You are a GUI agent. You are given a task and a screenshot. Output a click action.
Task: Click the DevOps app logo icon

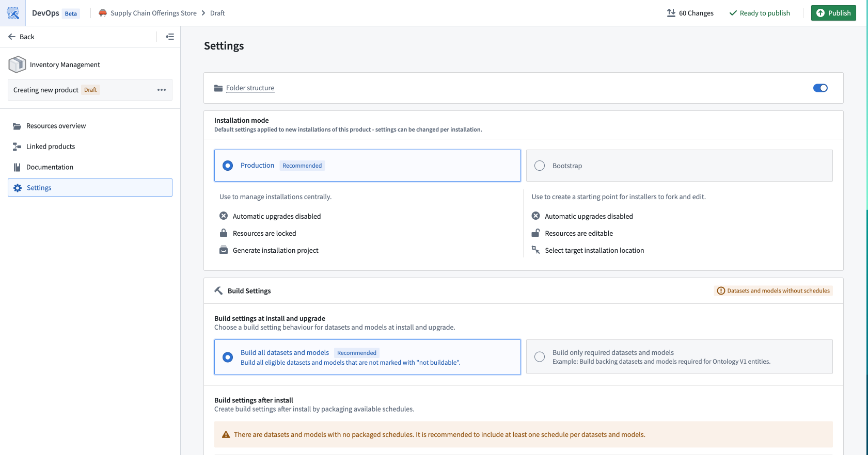tap(13, 13)
